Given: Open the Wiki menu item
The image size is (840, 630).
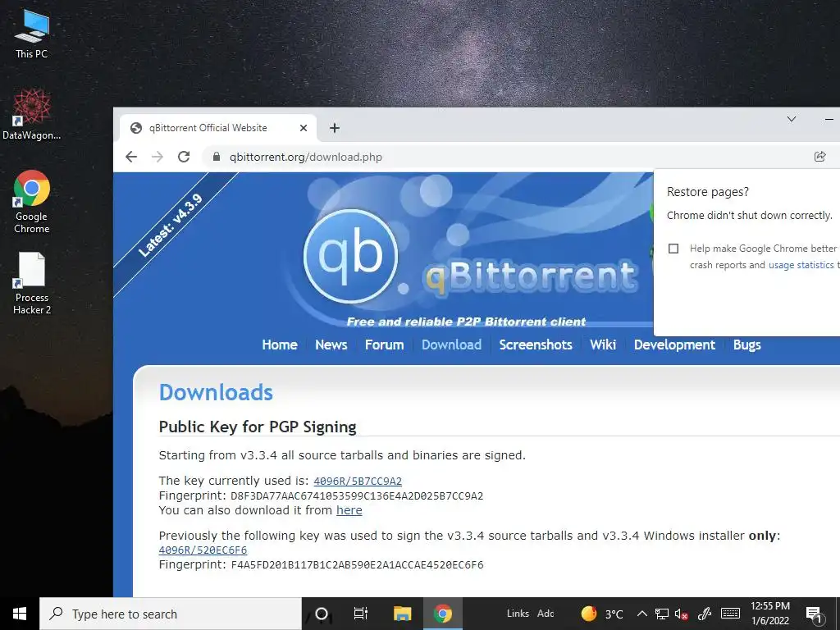Looking at the screenshot, I should pos(603,345).
